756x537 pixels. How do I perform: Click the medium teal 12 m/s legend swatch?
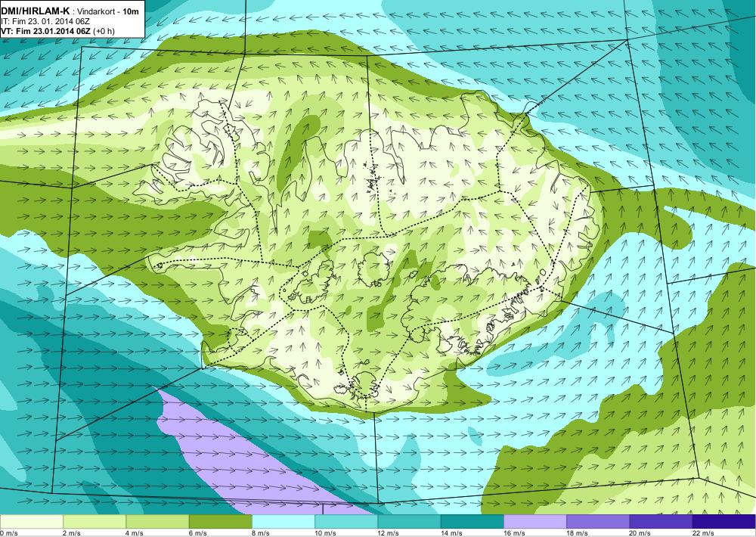409,522
